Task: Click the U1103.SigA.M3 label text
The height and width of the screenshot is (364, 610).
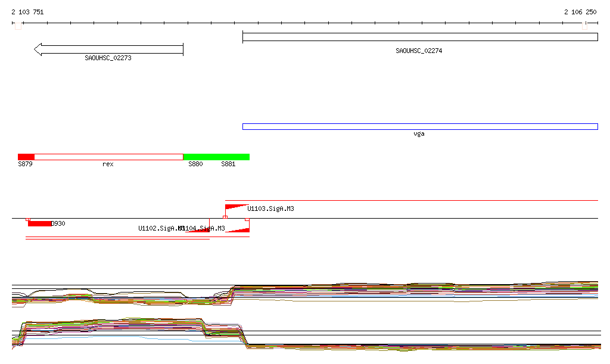Action: (x=270, y=209)
